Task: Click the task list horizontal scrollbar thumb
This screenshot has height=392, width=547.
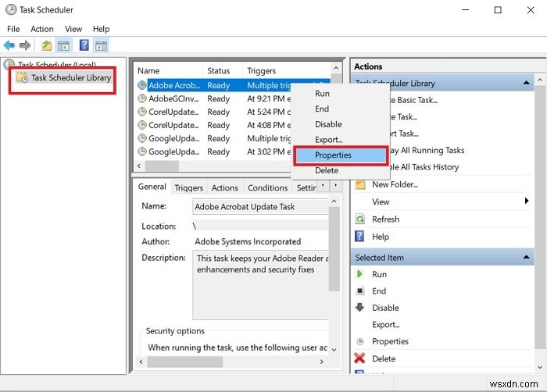Action: [162, 166]
